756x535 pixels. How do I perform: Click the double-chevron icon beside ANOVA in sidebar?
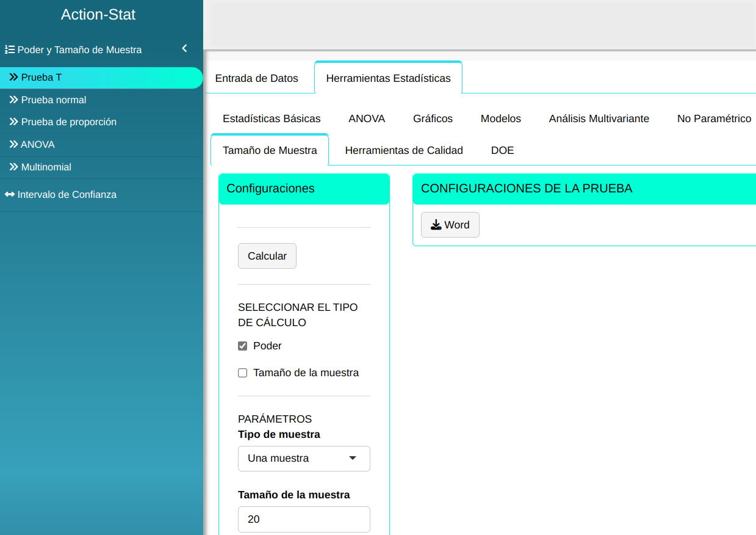pos(13,145)
